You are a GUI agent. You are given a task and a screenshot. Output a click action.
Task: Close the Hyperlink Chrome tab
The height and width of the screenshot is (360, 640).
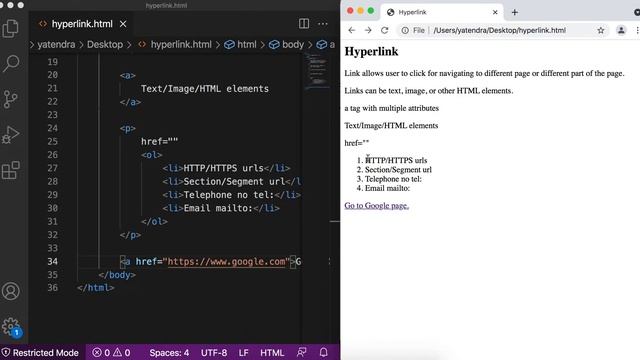[x=495, y=12]
